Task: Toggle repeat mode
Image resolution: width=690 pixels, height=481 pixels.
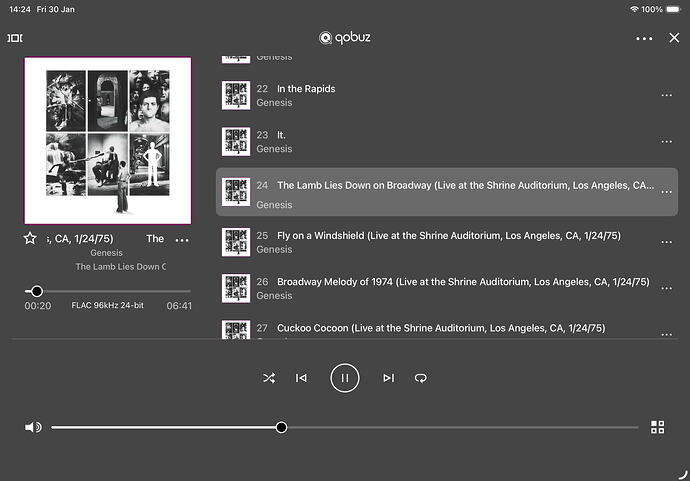Action: click(x=421, y=378)
